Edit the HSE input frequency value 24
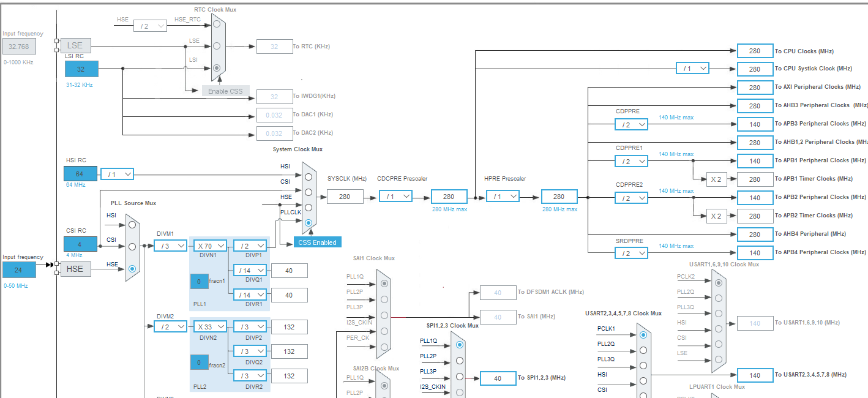 (18, 269)
